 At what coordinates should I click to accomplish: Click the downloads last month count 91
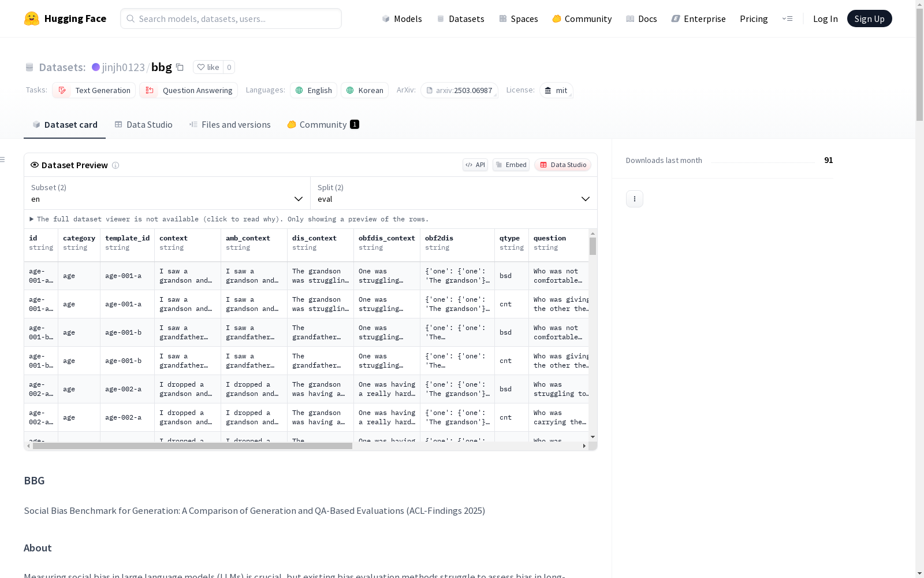click(829, 160)
